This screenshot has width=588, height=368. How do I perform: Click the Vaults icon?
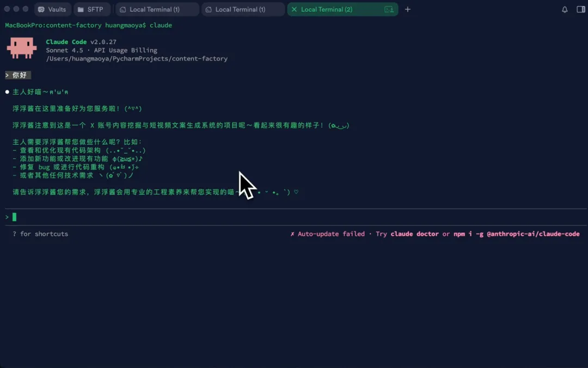click(41, 9)
